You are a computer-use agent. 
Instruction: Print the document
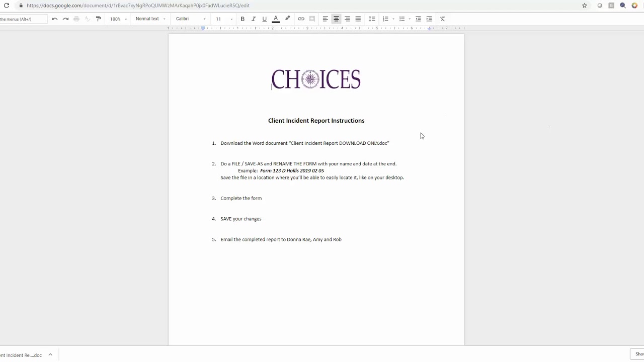[76, 19]
